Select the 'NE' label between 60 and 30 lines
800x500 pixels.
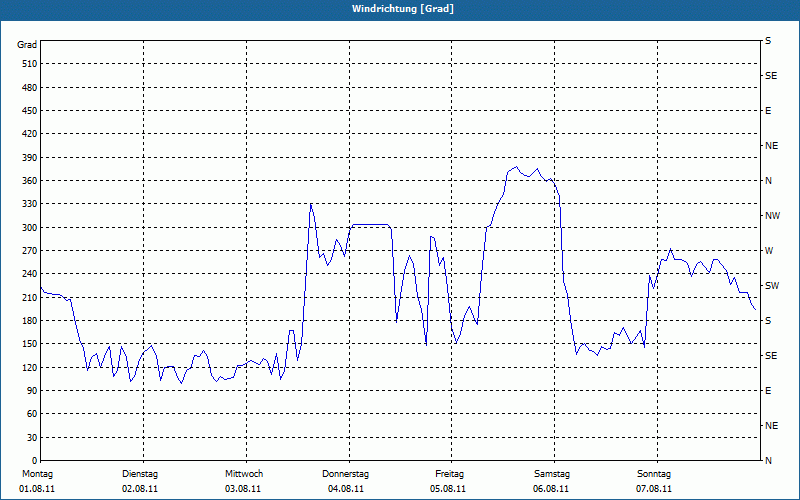771,426
